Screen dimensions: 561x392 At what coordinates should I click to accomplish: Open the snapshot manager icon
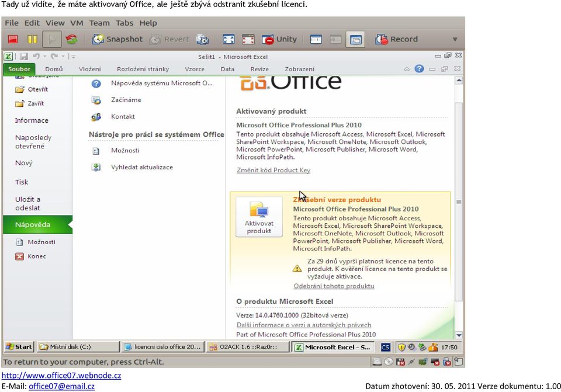click(203, 39)
